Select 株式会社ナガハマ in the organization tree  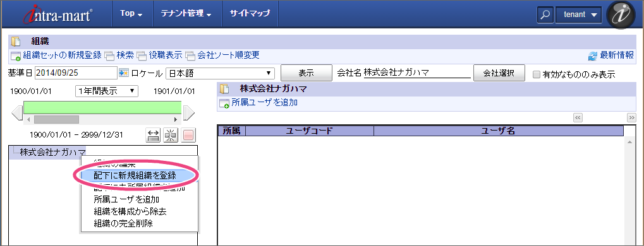(52, 153)
